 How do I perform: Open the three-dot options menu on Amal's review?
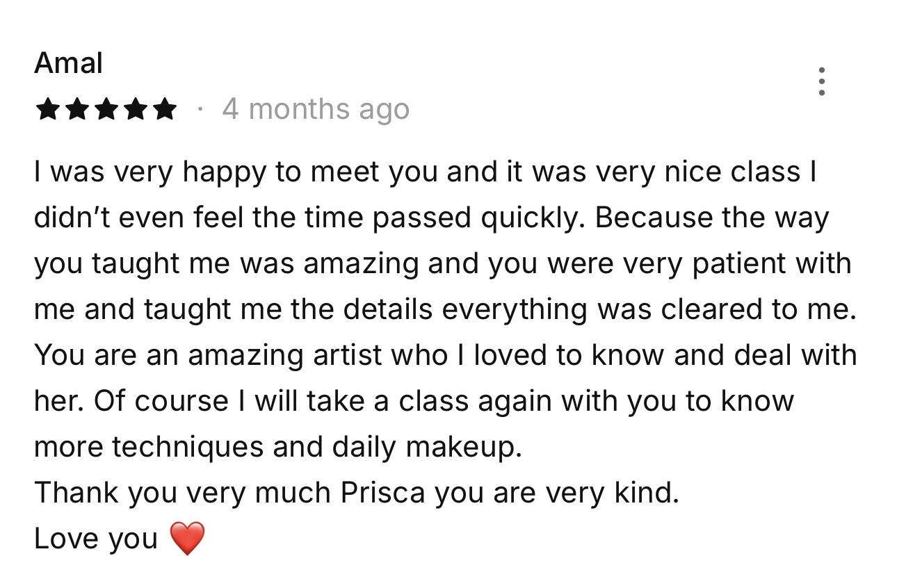(822, 81)
